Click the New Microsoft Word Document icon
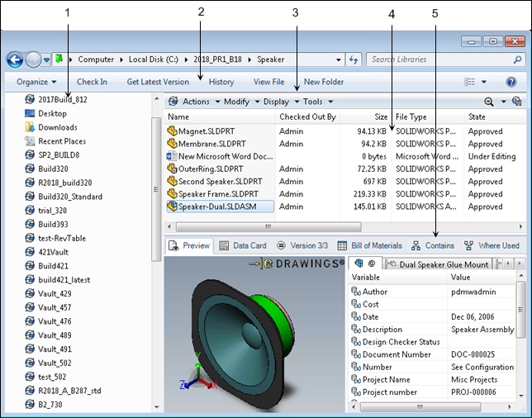This screenshot has height=418, width=532. click(172, 155)
